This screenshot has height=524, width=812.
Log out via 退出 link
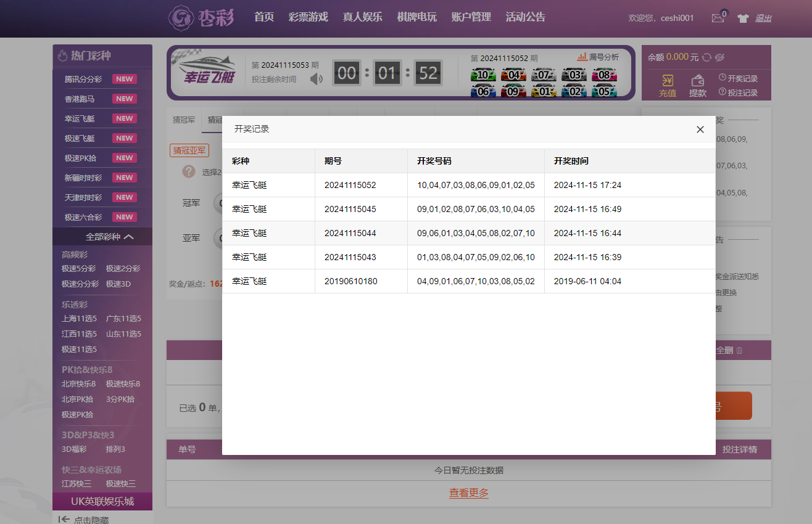(x=763, y=18)
